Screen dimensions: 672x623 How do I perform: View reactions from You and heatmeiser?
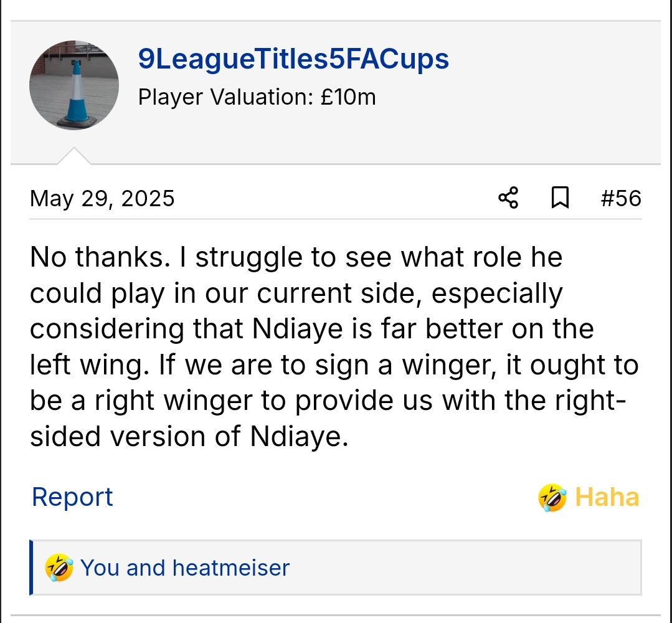coord(185,568)
